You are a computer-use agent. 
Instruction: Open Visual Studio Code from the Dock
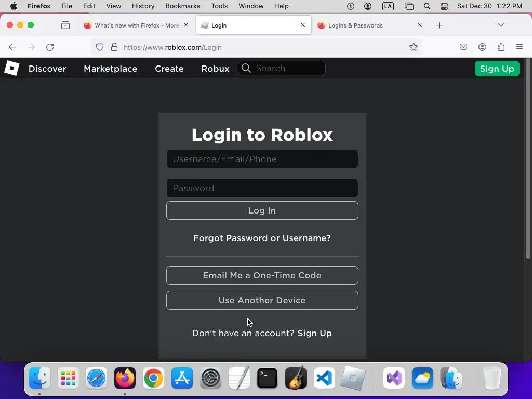click(x=324, y=378)
